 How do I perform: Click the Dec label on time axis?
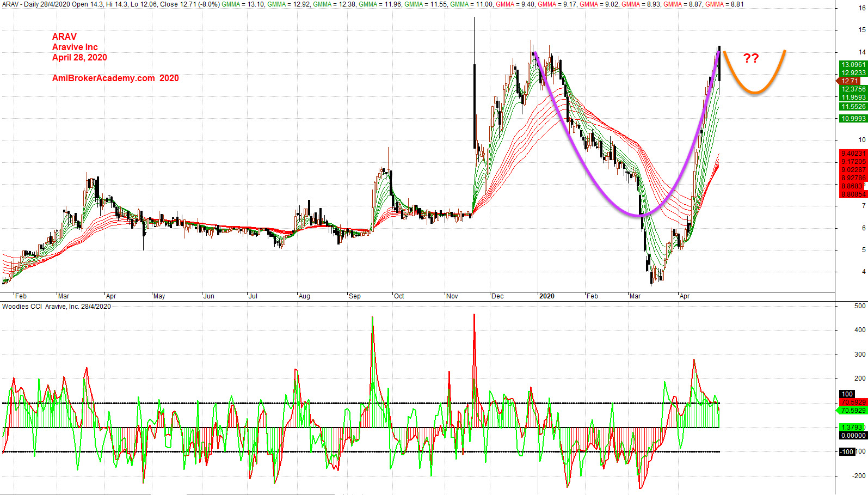click(497, 296)
